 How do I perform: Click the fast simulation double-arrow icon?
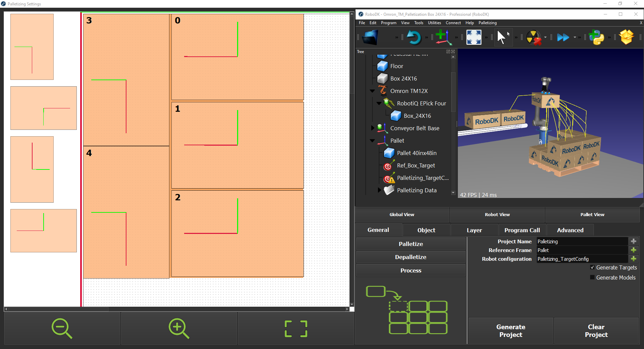click(563, 37)
